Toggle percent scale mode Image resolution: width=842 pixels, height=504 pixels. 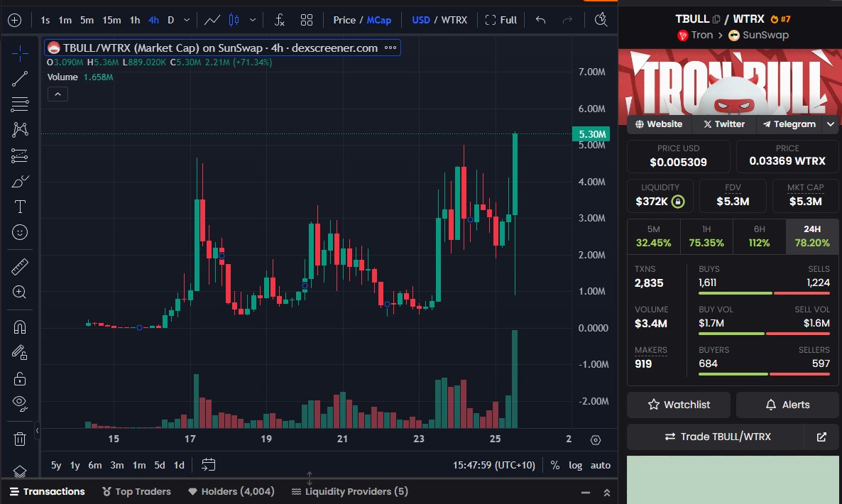[555, 466]
